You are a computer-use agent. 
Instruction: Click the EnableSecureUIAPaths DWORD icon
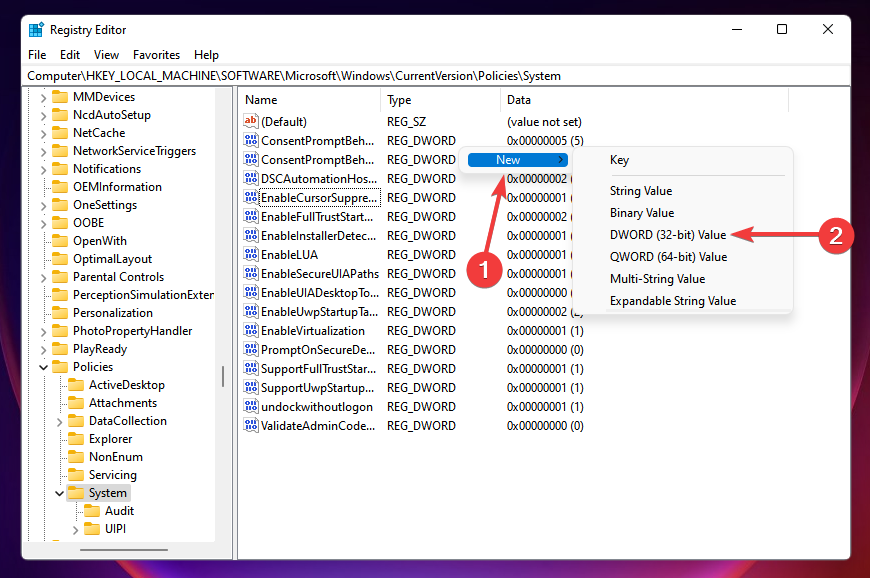(251, 273)
